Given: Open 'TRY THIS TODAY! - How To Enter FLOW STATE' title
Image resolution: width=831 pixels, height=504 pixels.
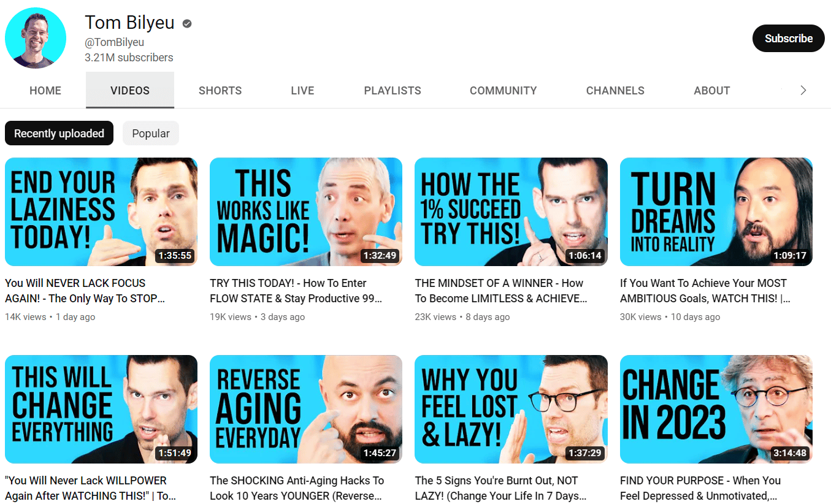Looking at the screenshot, I should (296, 291).
